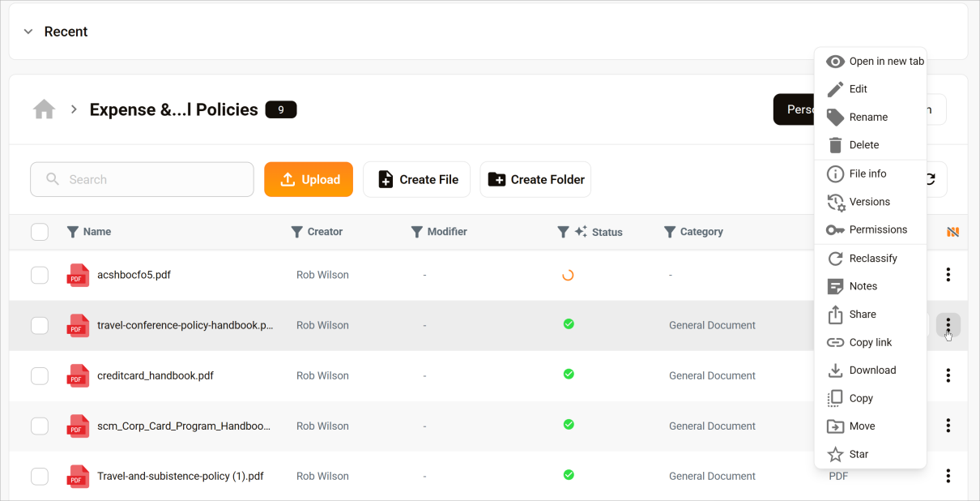Click the Name column filter icon
The width and height of the screenshot is (980, 501).
tap(72, 232)
